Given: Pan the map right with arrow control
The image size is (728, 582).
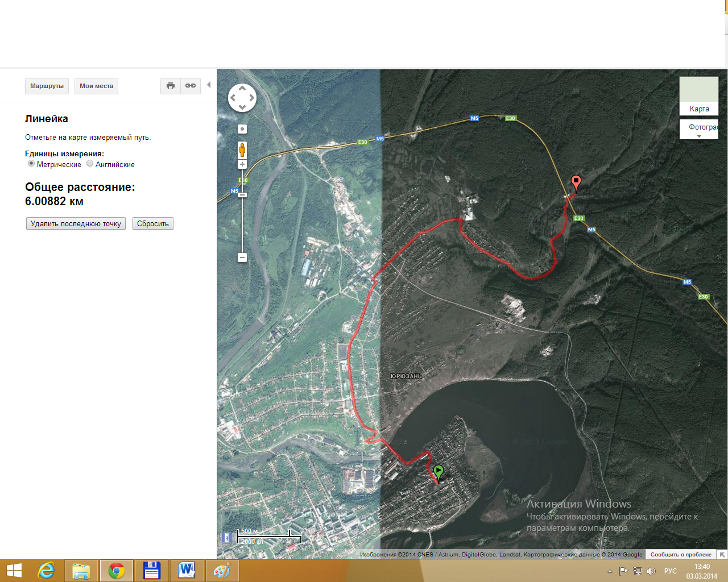Looking at the screenshot, I should click(x=252, y=98).
